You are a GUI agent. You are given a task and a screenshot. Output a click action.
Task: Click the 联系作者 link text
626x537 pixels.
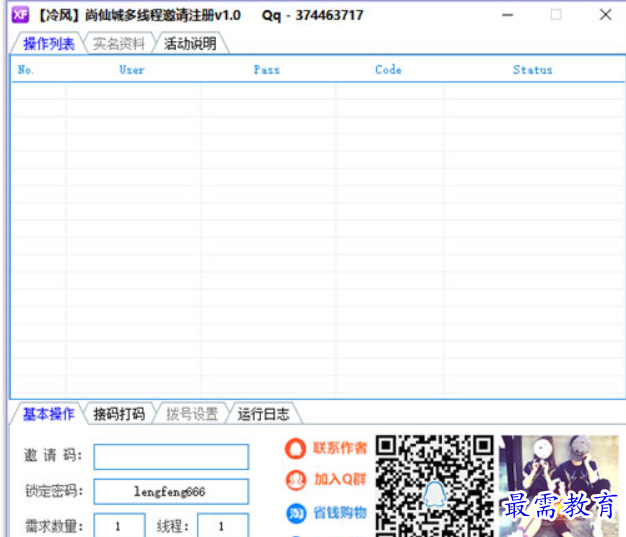(x=340, y=449)
